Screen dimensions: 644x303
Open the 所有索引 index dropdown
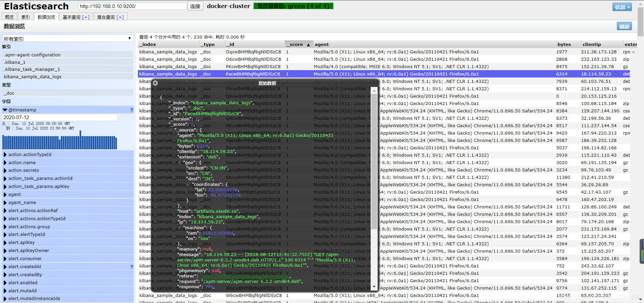pos(67,39)
